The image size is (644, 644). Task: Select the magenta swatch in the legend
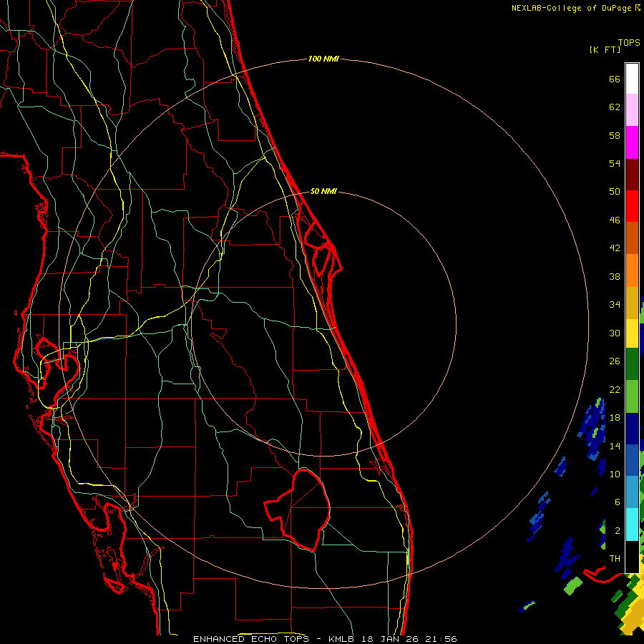click(632, 142)
